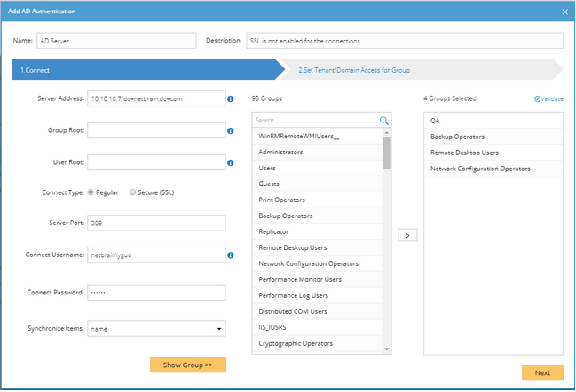The width and height of the screenshot is (576, 392).
Task: Select the Regular connect type
Action: pyautogui.click(x=91, y=192)
